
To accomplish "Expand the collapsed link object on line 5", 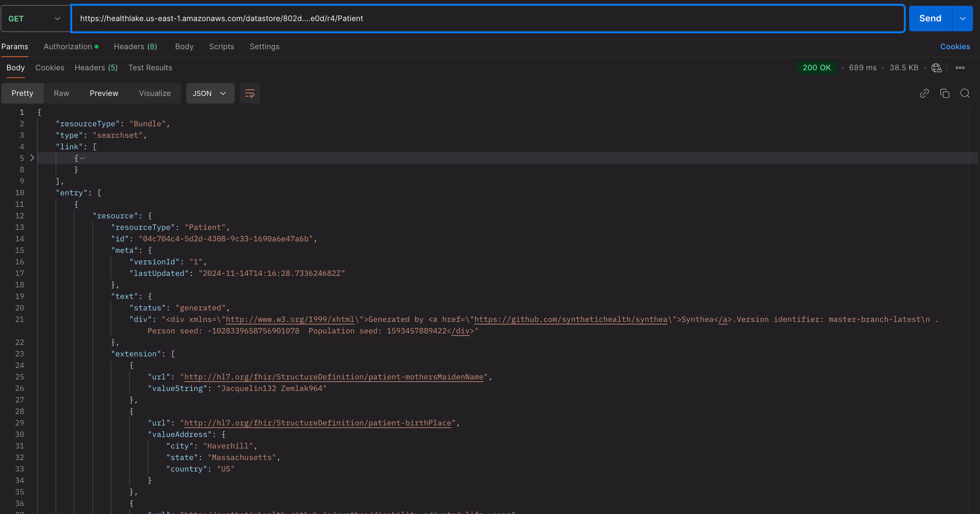I will [32, 158].
